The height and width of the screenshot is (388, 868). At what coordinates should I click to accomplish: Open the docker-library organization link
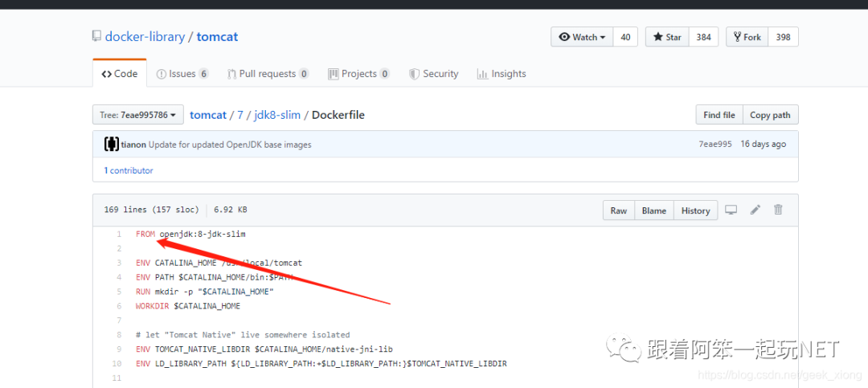145,37
